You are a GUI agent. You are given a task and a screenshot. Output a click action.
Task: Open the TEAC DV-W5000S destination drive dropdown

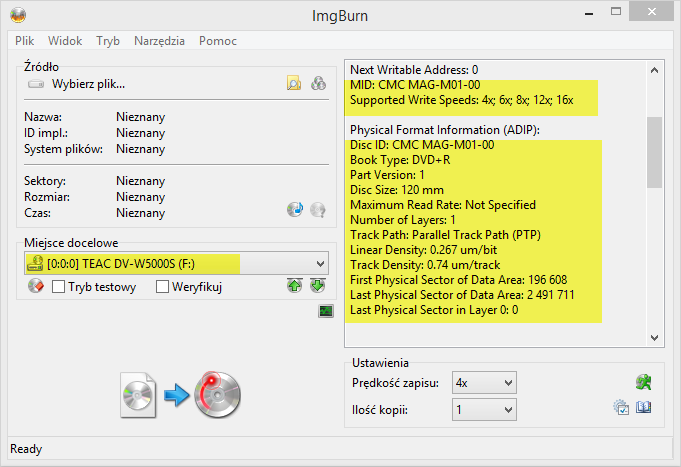(x=176, y=264)
